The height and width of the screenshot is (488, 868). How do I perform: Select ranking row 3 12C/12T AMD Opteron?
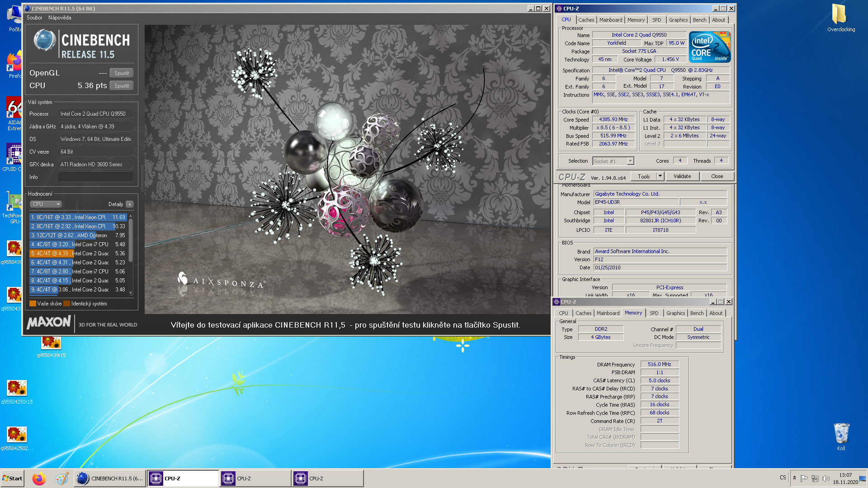pyautogui.click(x=78, y=235)
